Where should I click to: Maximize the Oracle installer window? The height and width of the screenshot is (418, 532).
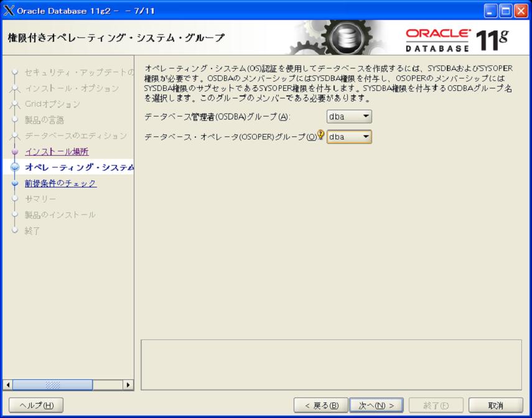pyautogui.click(x=505, y=11)
